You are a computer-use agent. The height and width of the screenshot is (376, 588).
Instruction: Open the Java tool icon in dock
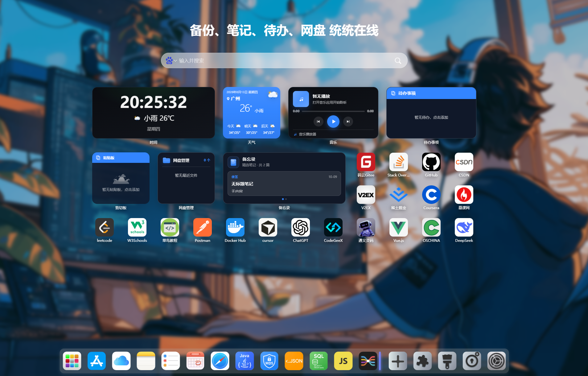click(x=245, y=361)
